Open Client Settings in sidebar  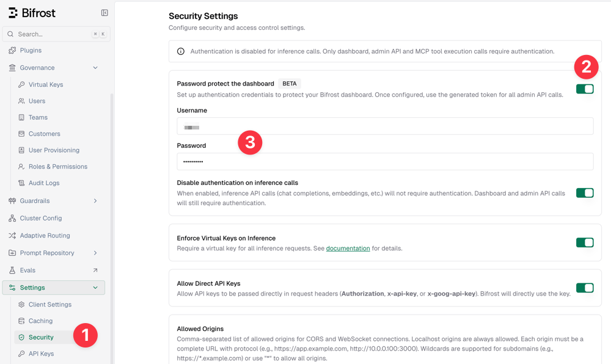[49, 305]
